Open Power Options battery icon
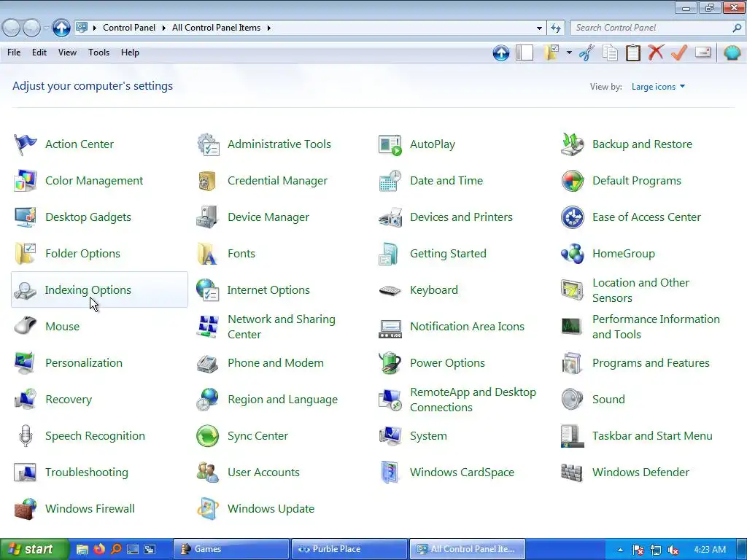 click(390, 363)
